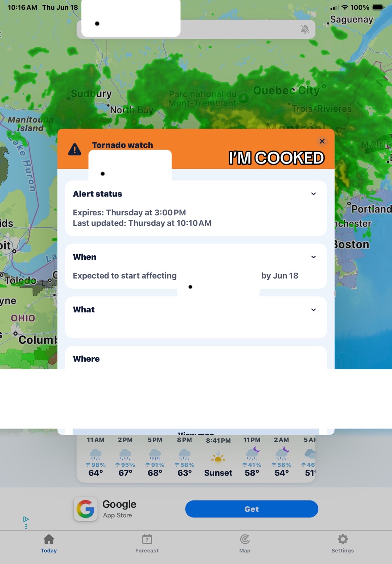The image size is (392, 564).
Task: Click the Where section header
Action: [x=86, y=359]
